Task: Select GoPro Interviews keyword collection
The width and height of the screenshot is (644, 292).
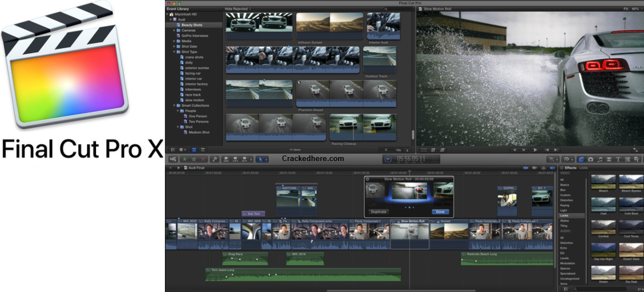Action: click(195, 36)
